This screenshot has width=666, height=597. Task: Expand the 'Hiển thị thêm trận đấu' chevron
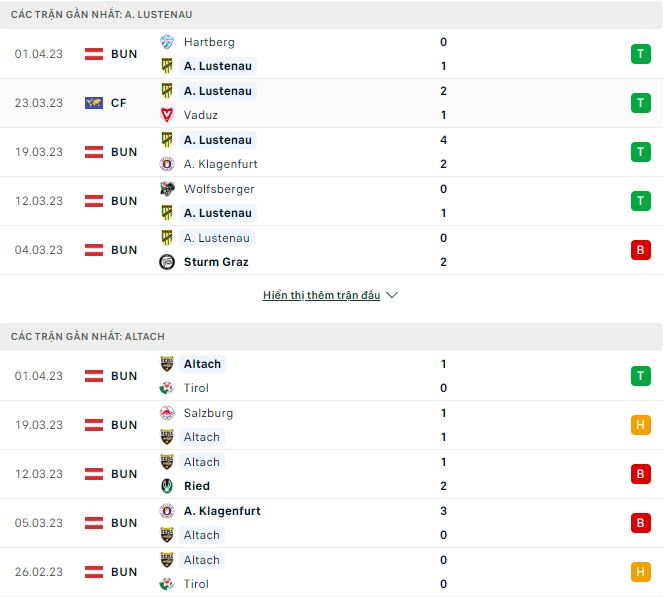click(392, 296)
